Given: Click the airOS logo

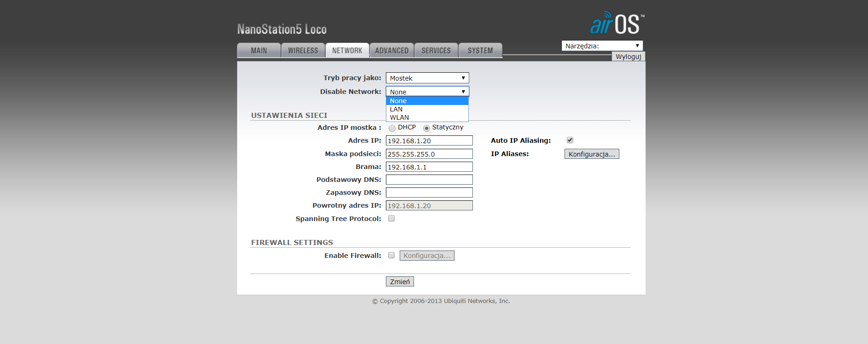Looking at the screenshot, I should click(x=617, y=23).
